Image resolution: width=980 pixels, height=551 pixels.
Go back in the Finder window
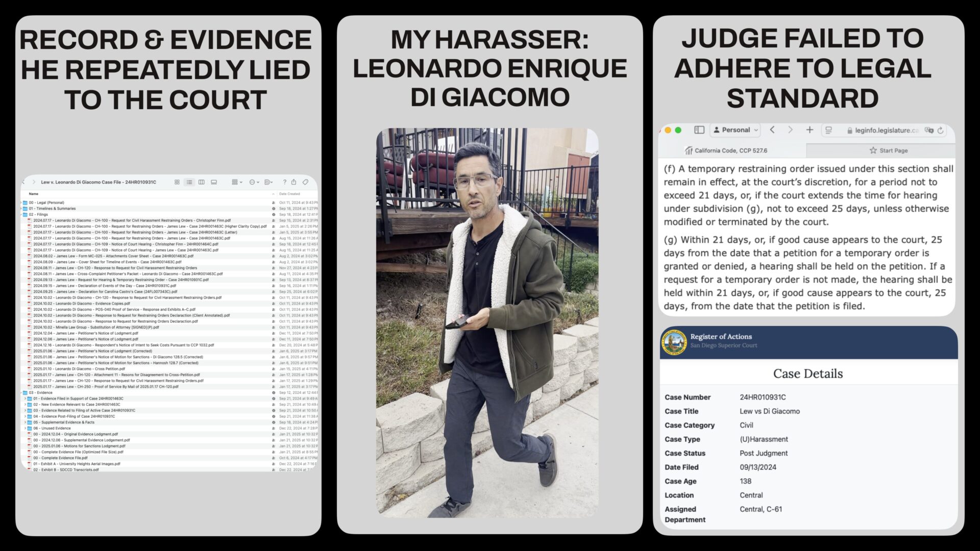pos(23,182)
